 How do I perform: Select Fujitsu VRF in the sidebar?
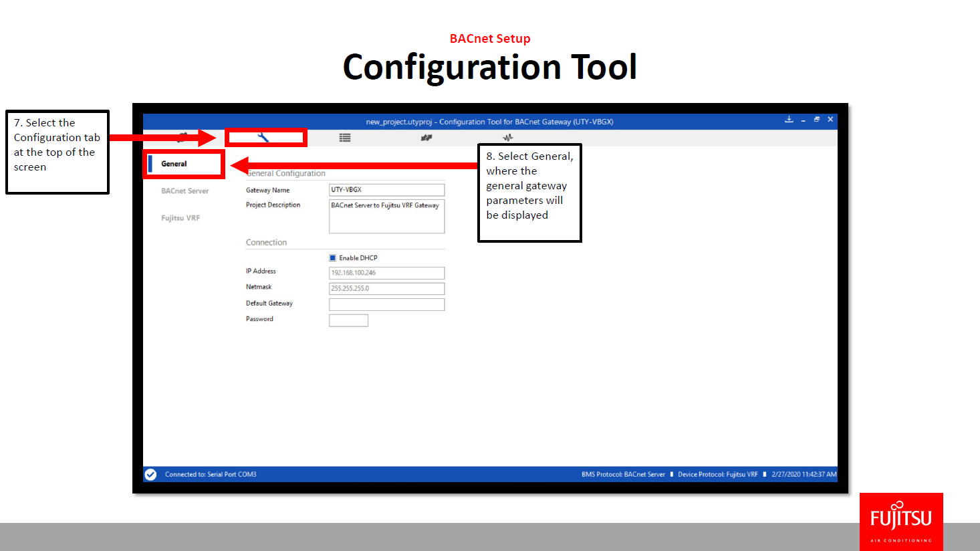(180, 218)
